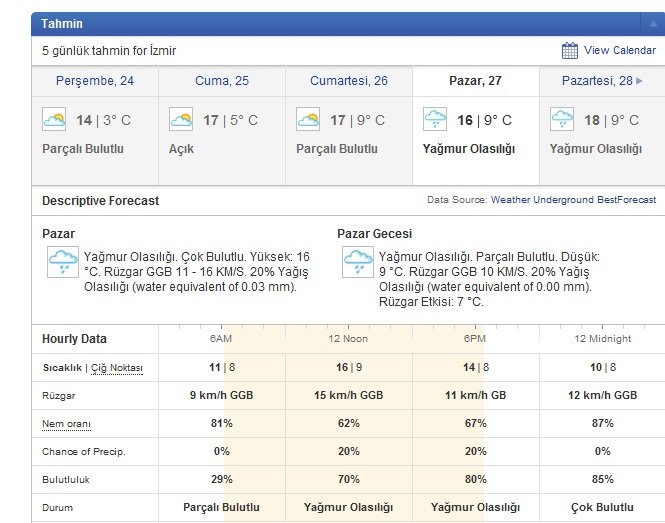Click the Pazar, 27 active tab
This screenshot has height=523, width=665.
click(x=475, y=81)
